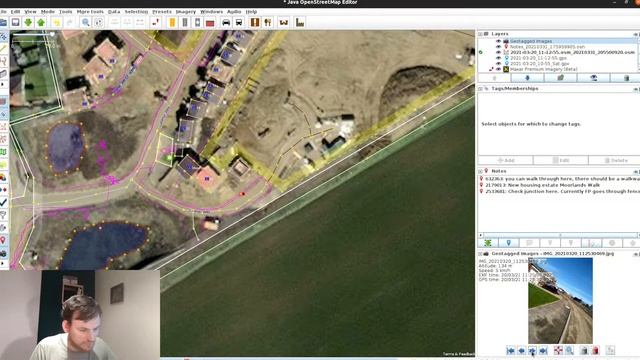Click the download notes green icon
The width and height of the screenshot is (640, 360).
tap(488, 243)
